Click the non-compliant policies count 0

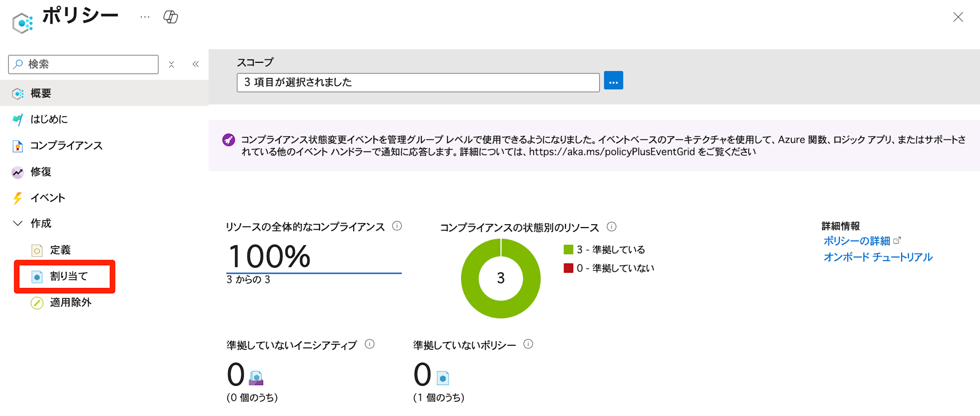(422, 375)
